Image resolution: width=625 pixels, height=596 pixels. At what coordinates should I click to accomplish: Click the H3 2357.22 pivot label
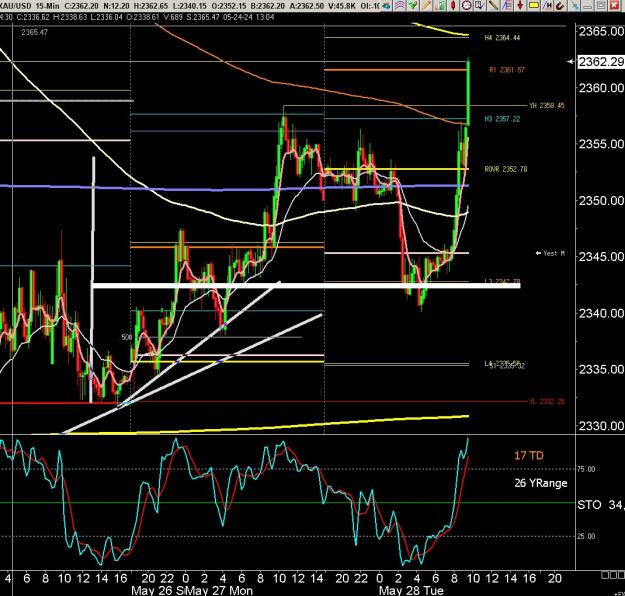502,119
